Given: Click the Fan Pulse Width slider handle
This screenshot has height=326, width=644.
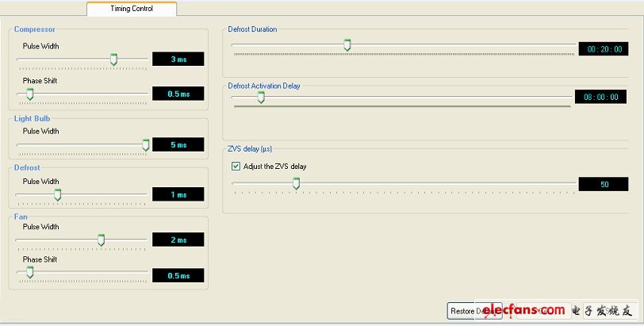Looking at the screenshot, I should point(101,240).
